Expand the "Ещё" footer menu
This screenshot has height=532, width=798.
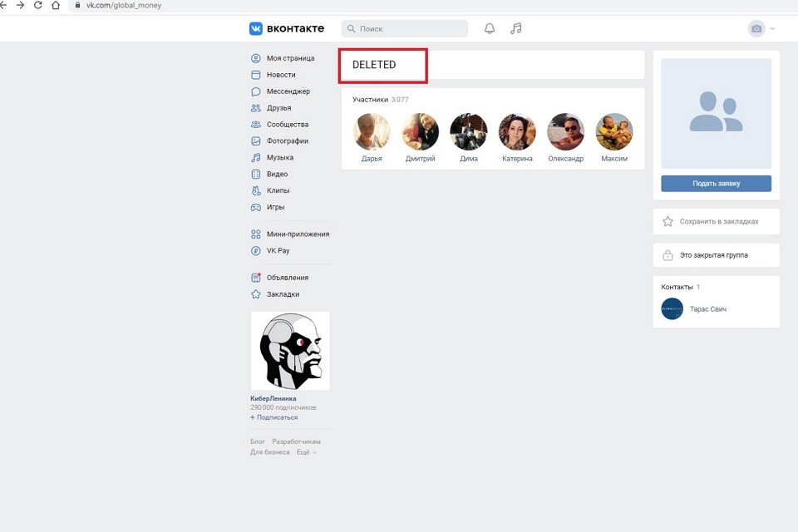[307, 452]
